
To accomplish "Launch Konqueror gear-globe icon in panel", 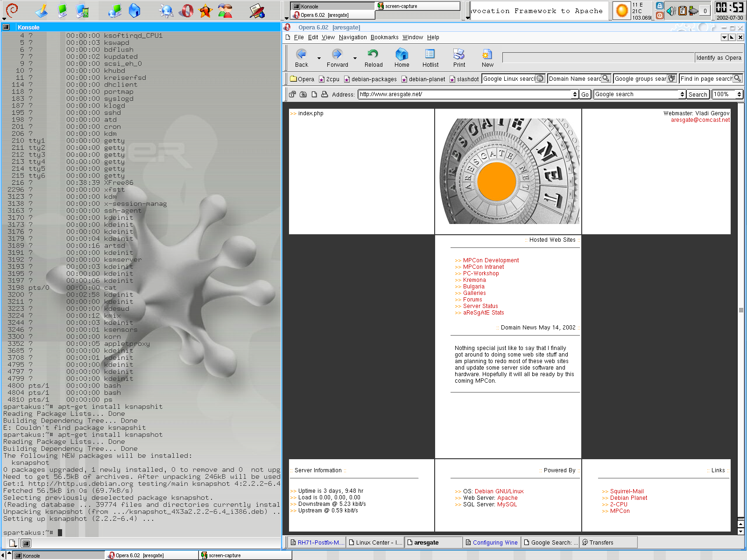I will (166, 10).
